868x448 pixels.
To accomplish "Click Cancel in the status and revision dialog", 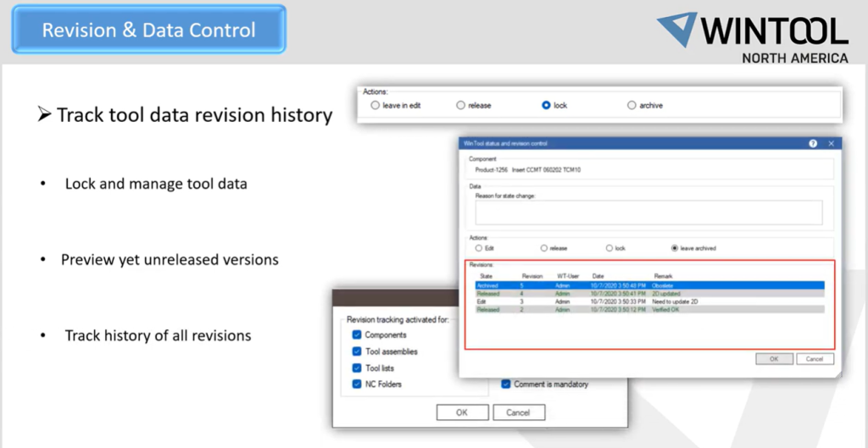I will click(814, 359).
